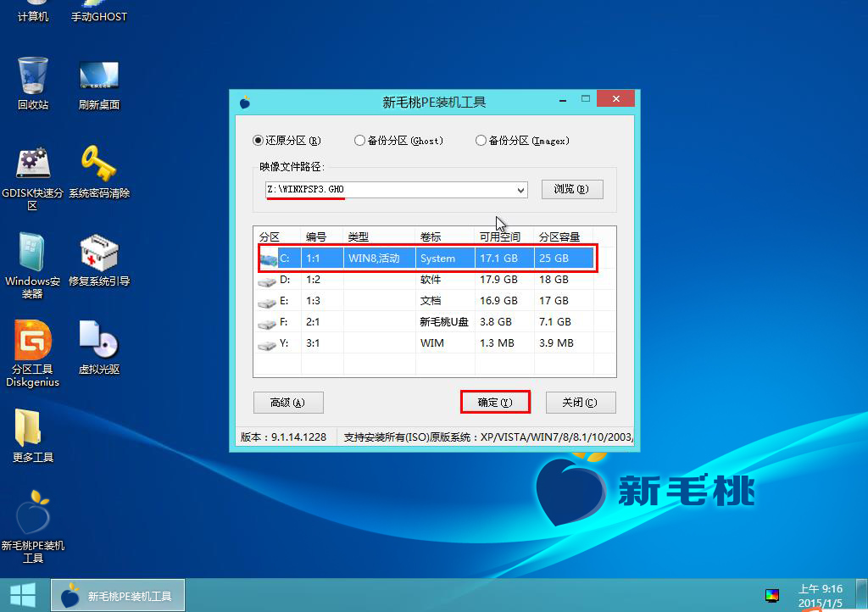Click the 版本：9.1.14.1228 status bar text
The width and height of the screenshot is (868, 612).
tap(283, 437)
